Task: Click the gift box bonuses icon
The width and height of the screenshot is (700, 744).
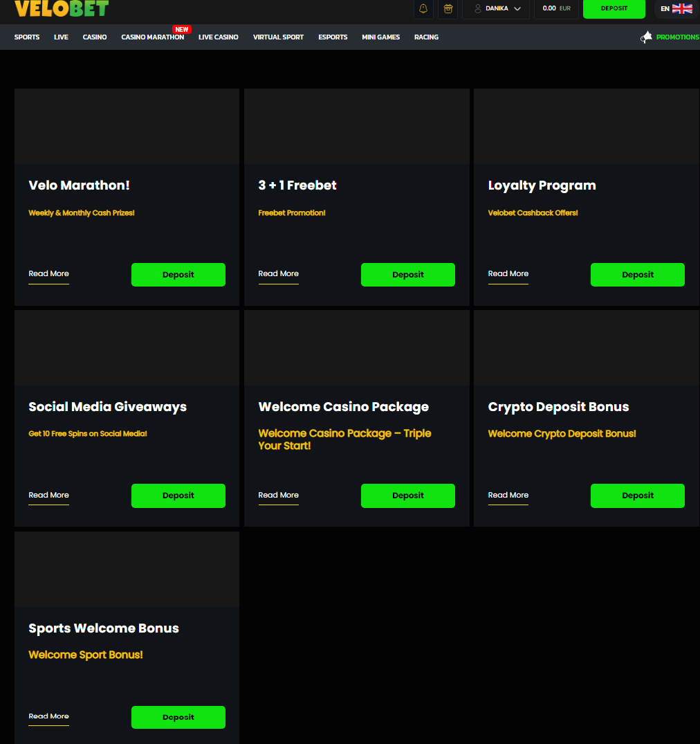Action: pos(448,9)
